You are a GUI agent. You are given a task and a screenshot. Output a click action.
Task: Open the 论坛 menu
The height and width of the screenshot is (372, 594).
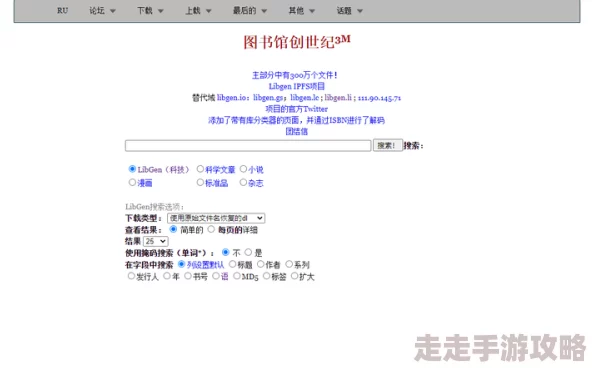click(102, 11)
